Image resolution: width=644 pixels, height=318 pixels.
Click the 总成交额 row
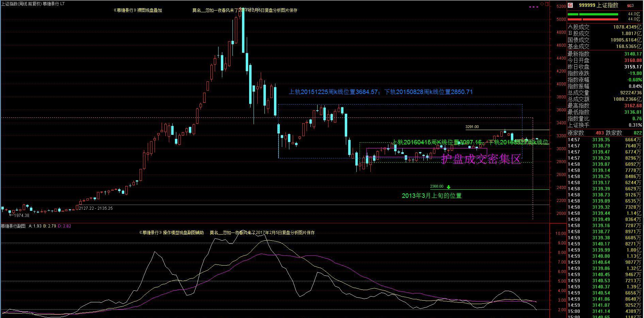605,99
